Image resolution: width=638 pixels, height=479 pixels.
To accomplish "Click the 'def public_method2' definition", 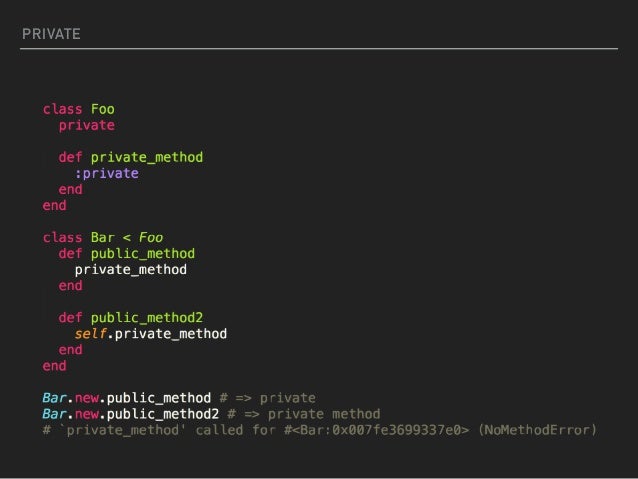I will pyautogui.click(x=131, y=318).
